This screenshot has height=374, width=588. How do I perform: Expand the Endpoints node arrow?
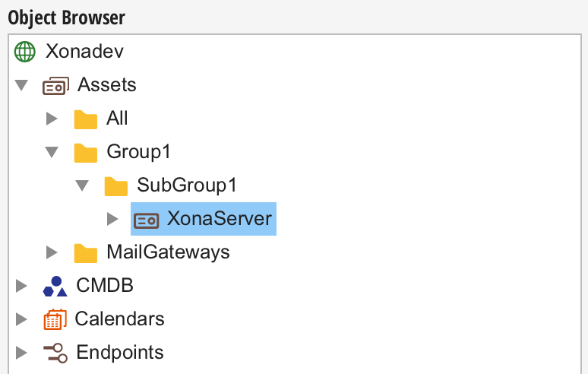[21, 352]
